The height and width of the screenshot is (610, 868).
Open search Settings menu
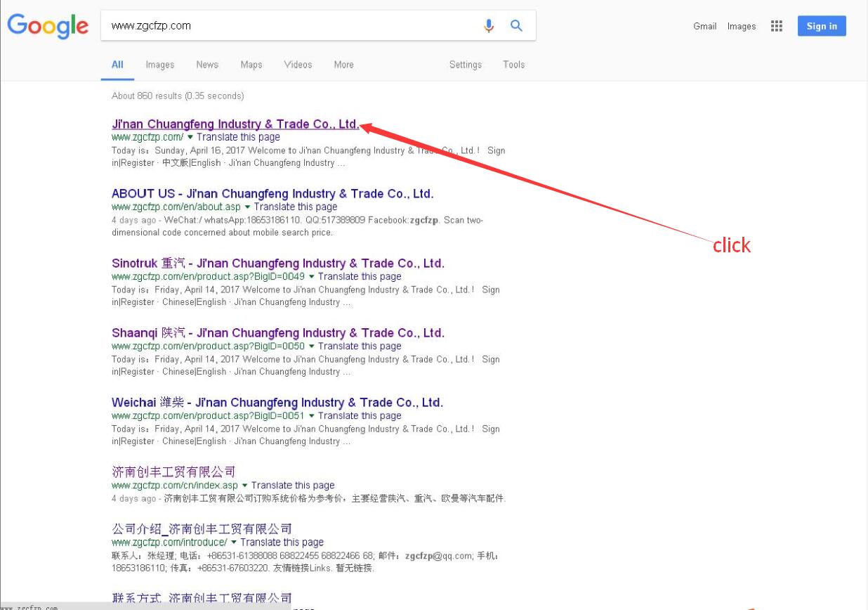tap(466, 65)
